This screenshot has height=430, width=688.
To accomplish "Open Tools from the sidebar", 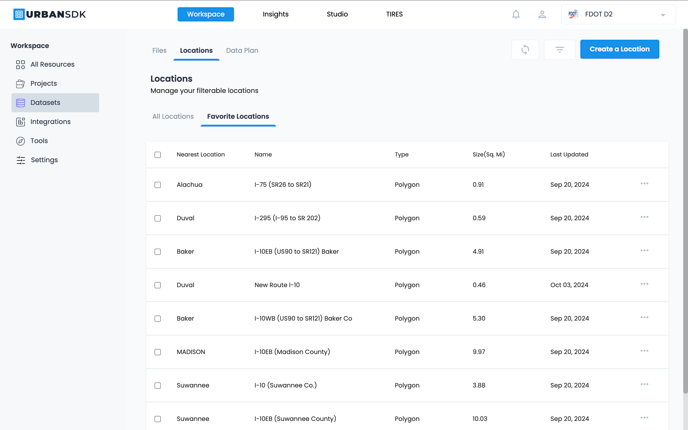I will point(39,141).
